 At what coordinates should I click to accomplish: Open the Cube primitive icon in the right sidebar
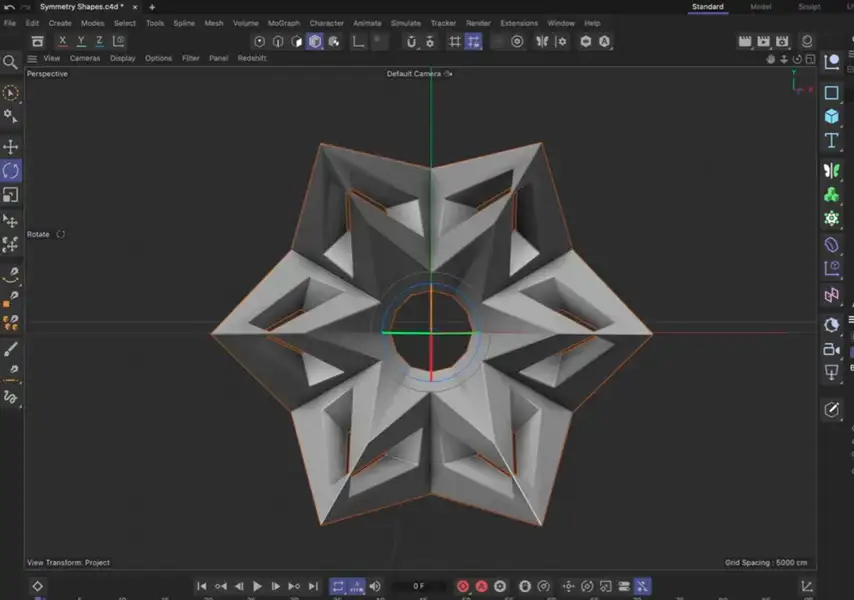(x=832, y=116)
